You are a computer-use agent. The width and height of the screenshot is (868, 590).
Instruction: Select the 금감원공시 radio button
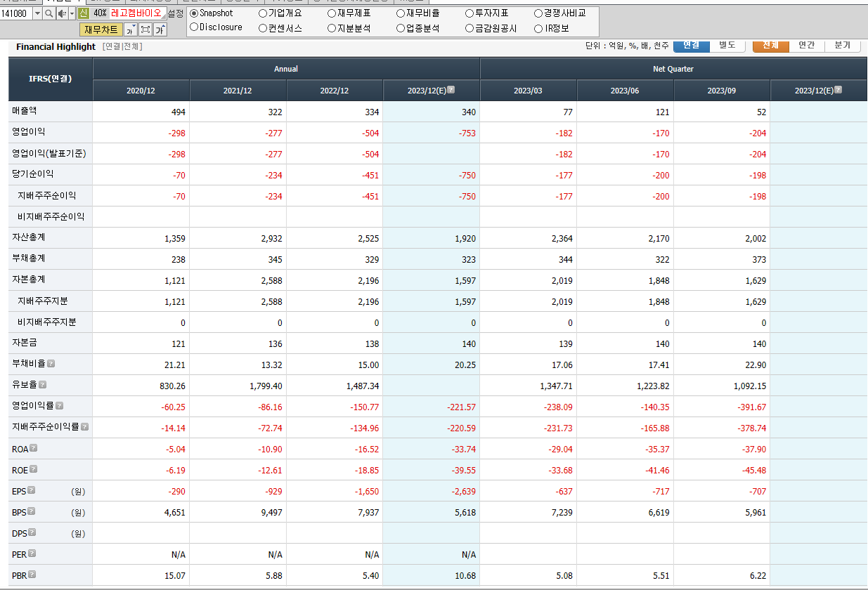pos(469,28)
